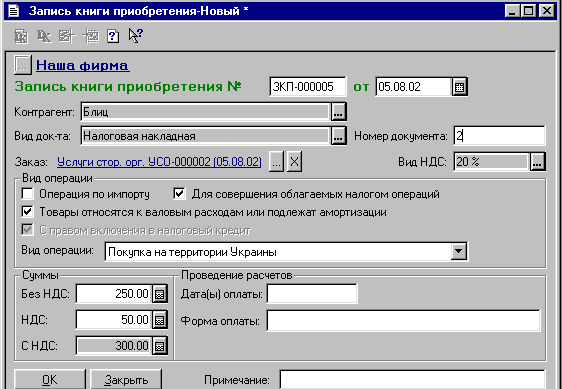Screen dimensions: 562x389
Task: Expand the Вид операции dropdown arrow
Action: (458, 251)
